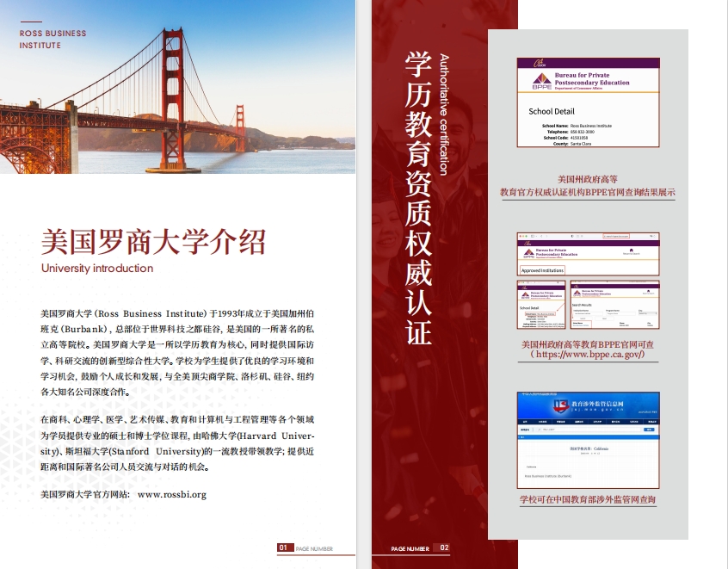Screen dimensions: 728x569
Task: Open the BPPE Search Results screenshot
Action: pyautogui.click(x=615, y=305)
